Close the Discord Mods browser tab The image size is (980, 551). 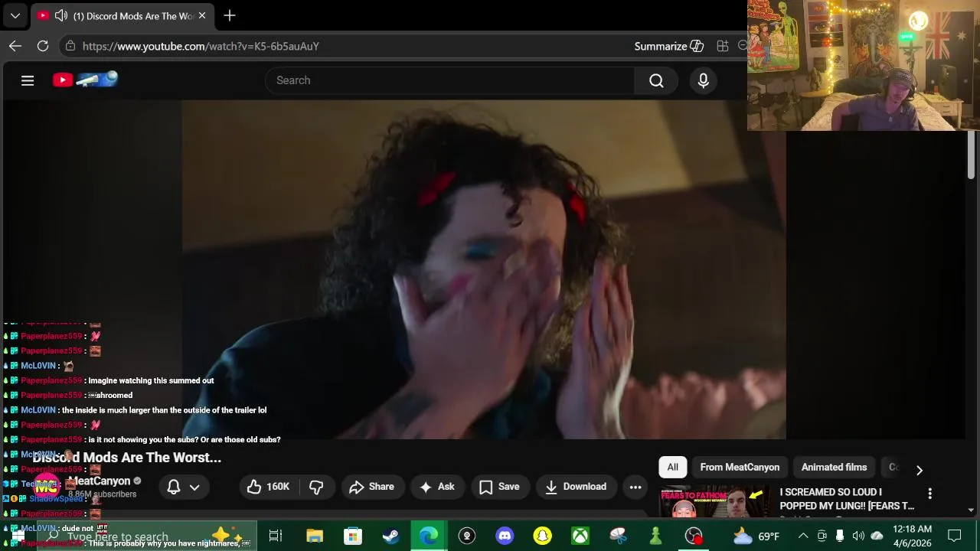(202, 15)
